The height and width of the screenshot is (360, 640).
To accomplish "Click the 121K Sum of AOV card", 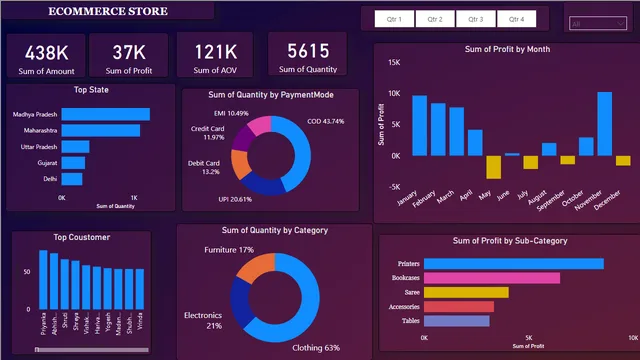I will [x=215, y=55].
